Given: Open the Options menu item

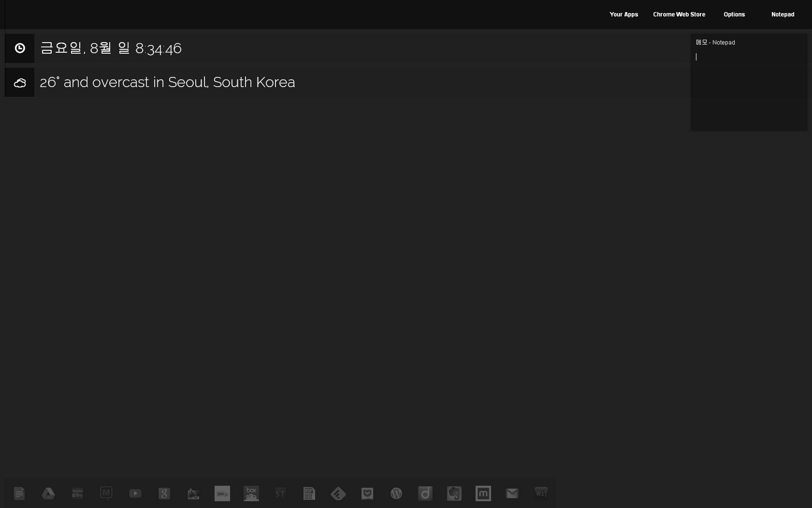Looking at the screenshot, I should (x=734, y=15).
